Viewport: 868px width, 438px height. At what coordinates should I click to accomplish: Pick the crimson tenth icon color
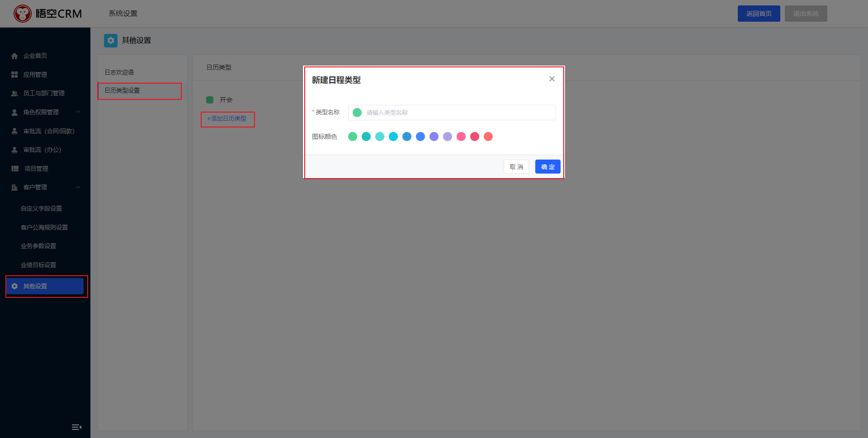[x=475, y=137]
